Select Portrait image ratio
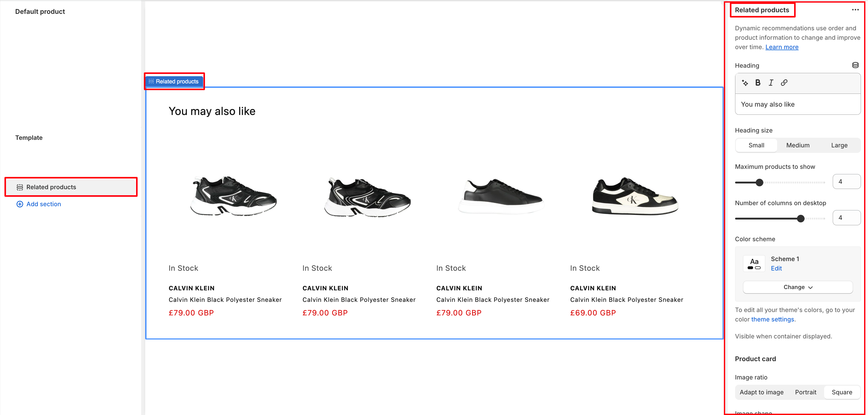Image resolution: width=868 pixels, height=415 pixels. coord(805,392)
